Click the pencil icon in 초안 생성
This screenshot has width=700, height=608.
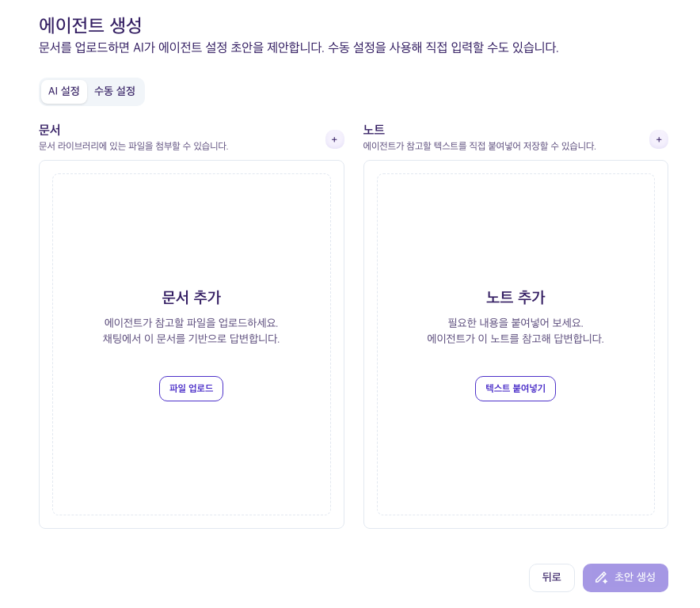[601, 578]
